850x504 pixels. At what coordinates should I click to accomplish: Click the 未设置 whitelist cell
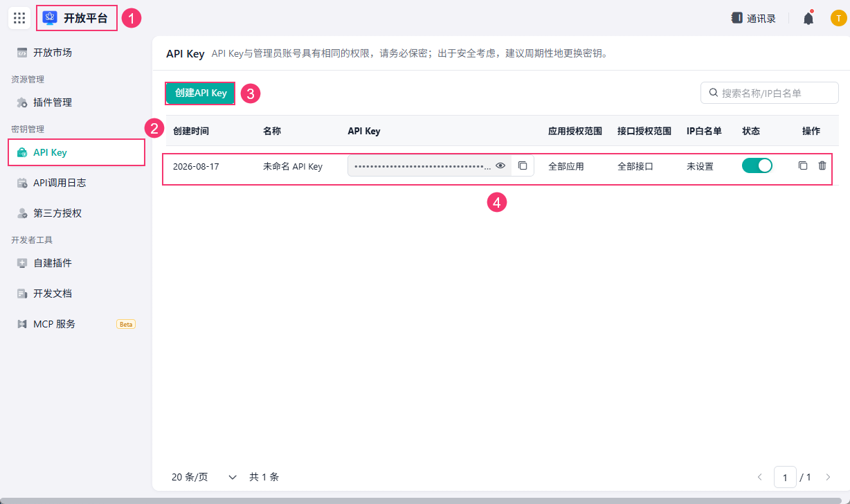pyautogui.click(x=700, y=166)
